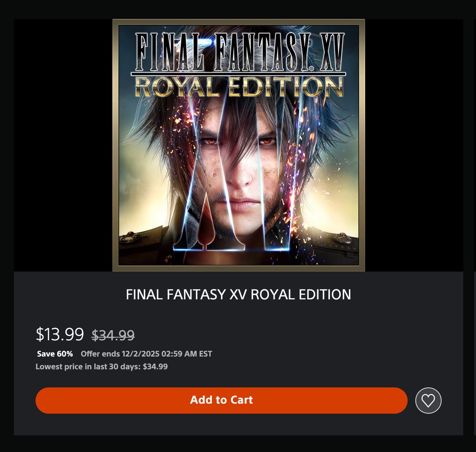Click the FINAL FANTASY XV logo on cover
The width and height of the screenshot is (476, 452).
pyautogui.click(x=239, y=52)
